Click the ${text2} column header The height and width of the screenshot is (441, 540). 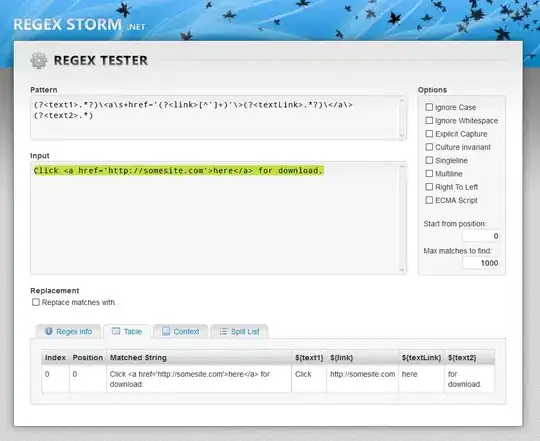tap(470, 358)
